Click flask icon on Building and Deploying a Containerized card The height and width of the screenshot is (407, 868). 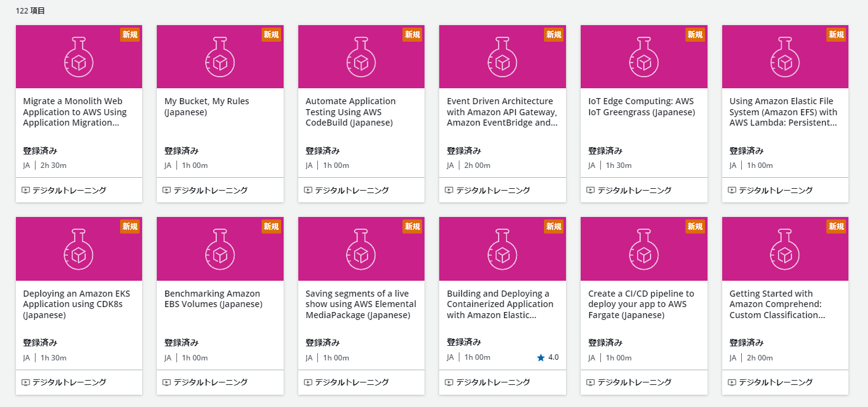[502, 249]
